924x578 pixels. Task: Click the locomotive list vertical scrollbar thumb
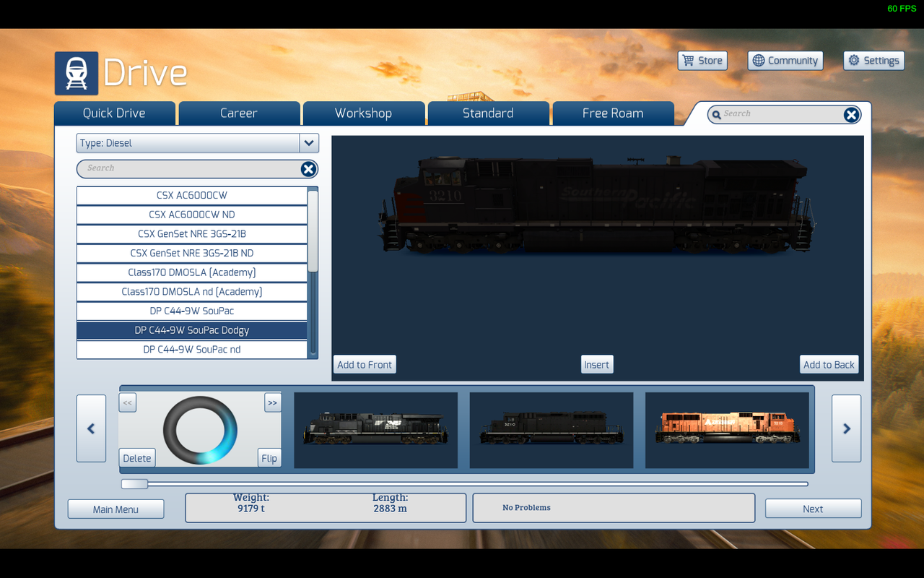[313, 231]
